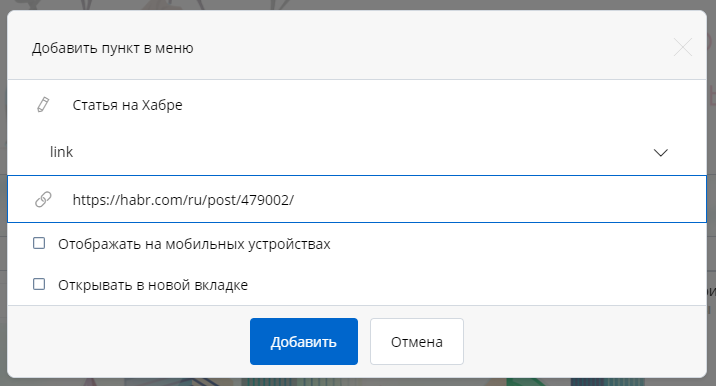Cancel via the "Отмена" button
Viewport: 716px width, 386px height.
point(417,341)
